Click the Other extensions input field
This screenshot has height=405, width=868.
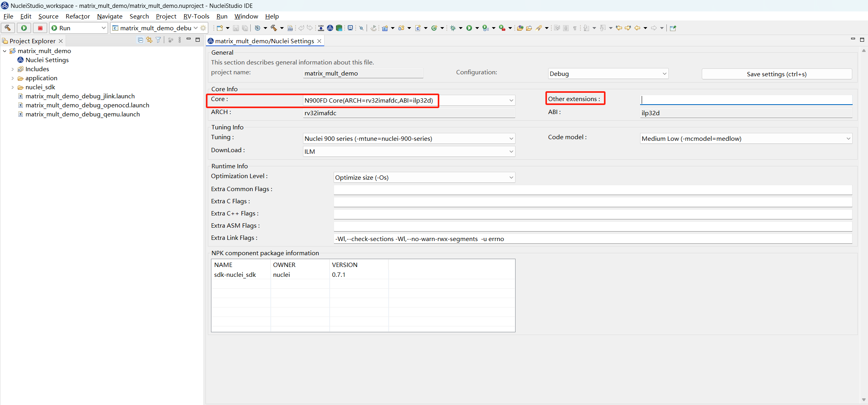tap(746, 100)
